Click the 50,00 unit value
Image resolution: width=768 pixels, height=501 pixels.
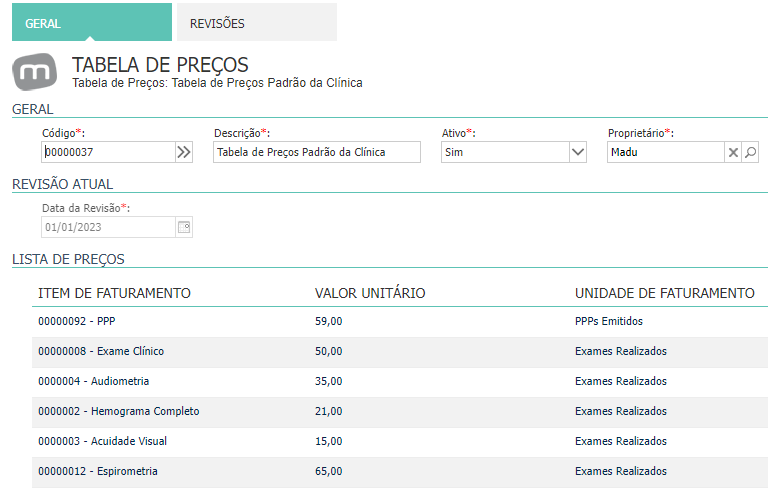click(329, 351)
